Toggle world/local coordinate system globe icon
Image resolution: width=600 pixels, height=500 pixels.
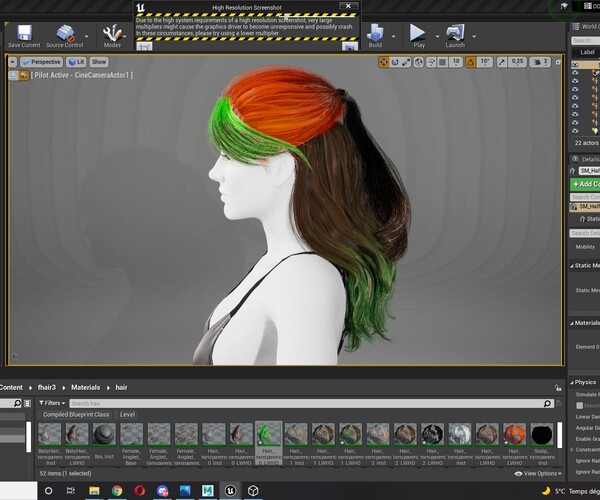(419, 62)
